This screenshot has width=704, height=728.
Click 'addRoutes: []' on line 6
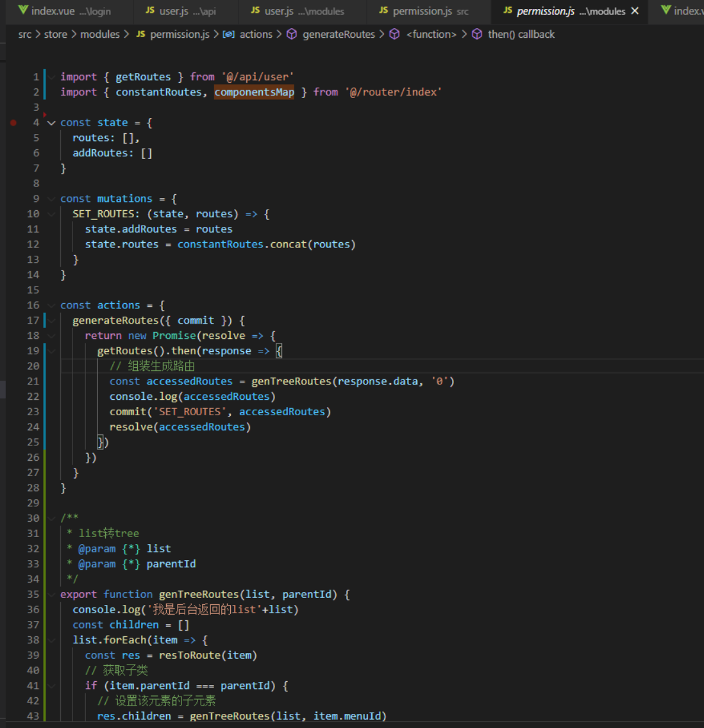tap(112, 153)
